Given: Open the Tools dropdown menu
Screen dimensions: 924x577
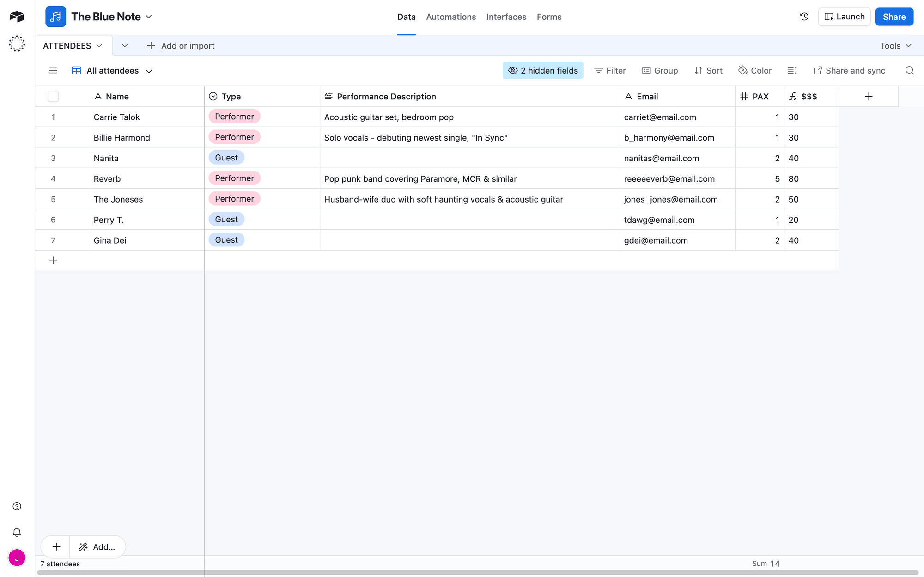Looking at the screenshot, I should (895, 45).
